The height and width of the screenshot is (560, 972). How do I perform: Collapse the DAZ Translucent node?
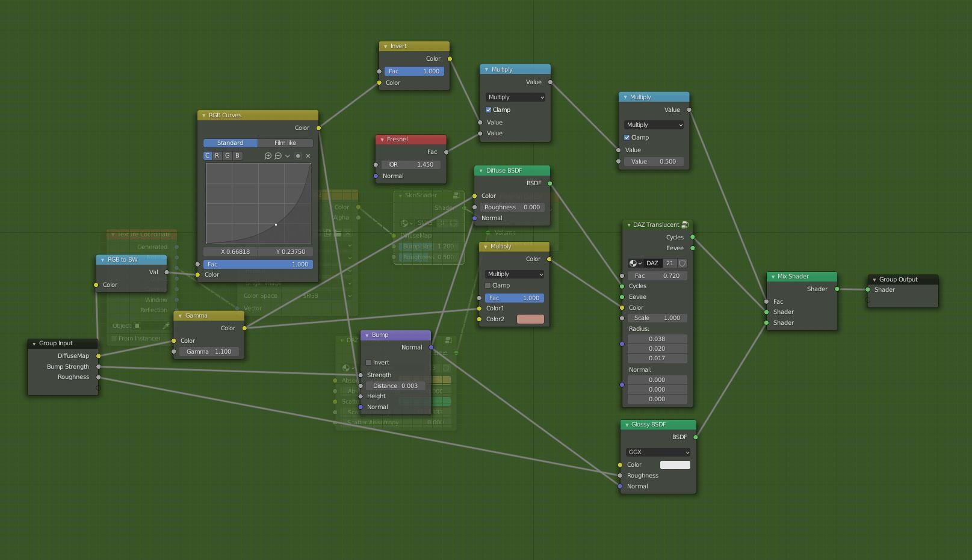[x=628, y=225]
